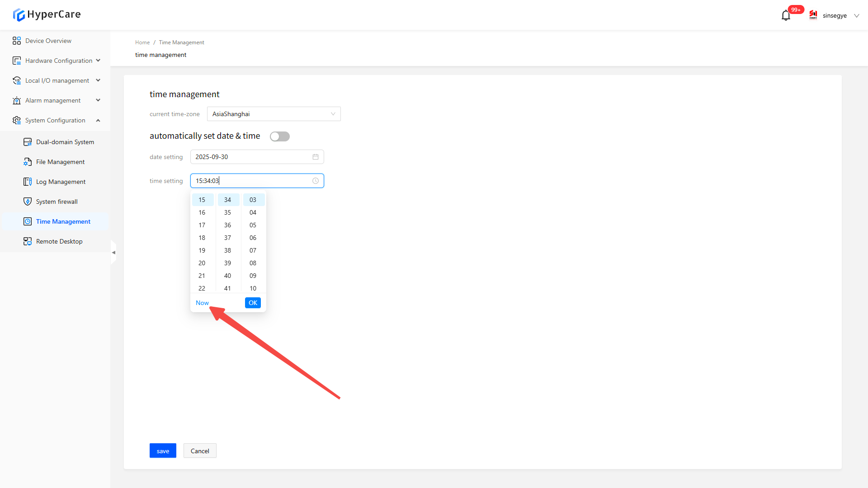
Task: Click the Log Management icon
Action: point(28,182)
